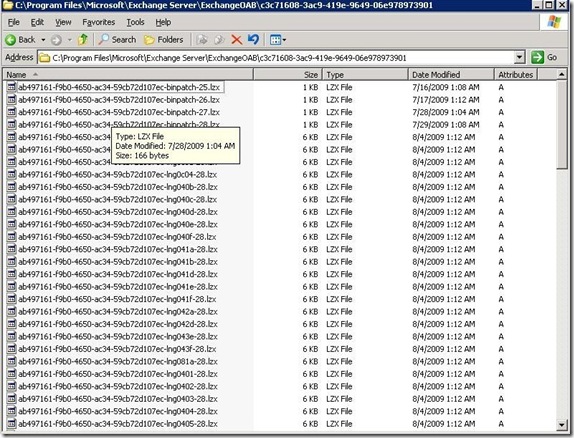Select file binpatch-25.lzx
This screenshot has height=438, width=574.
(119, 87)
